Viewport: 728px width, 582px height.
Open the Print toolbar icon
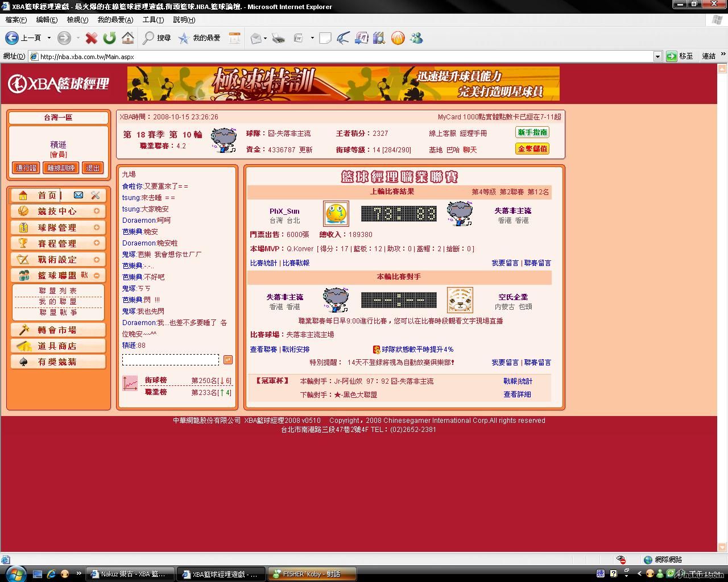(x=278, y=38)
